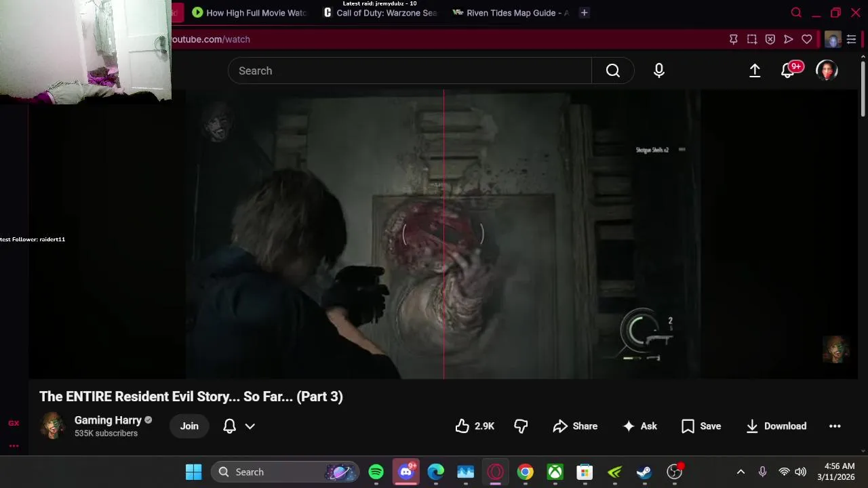Bookmark page with heart icon
This screenshot has width=868, height=488.
click(x=807, y=39)
